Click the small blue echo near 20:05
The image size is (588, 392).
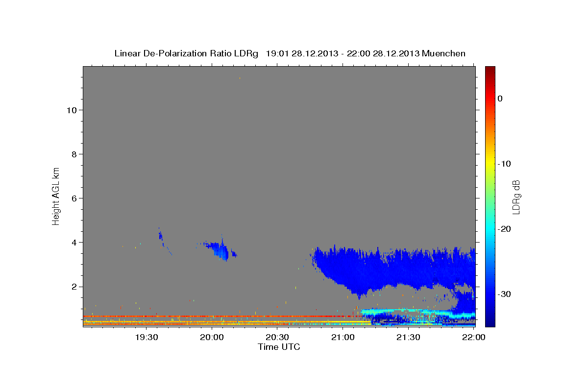(x=220, y=250)
